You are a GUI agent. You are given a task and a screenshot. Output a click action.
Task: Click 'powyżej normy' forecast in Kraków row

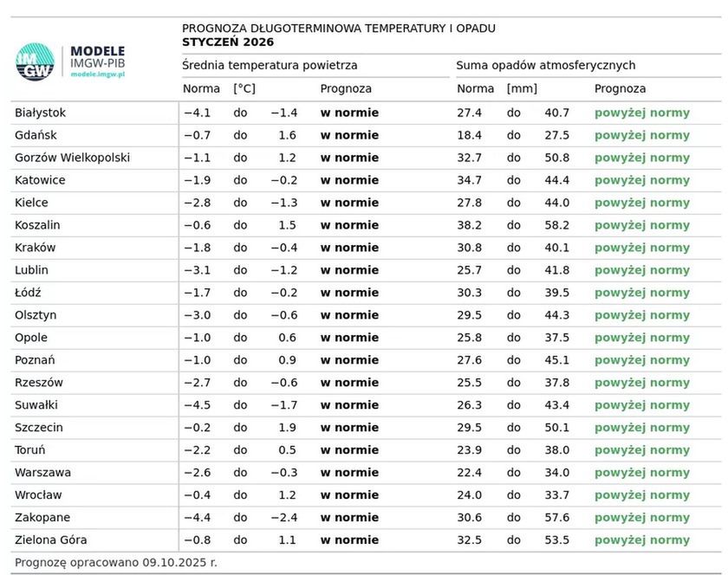642,248
